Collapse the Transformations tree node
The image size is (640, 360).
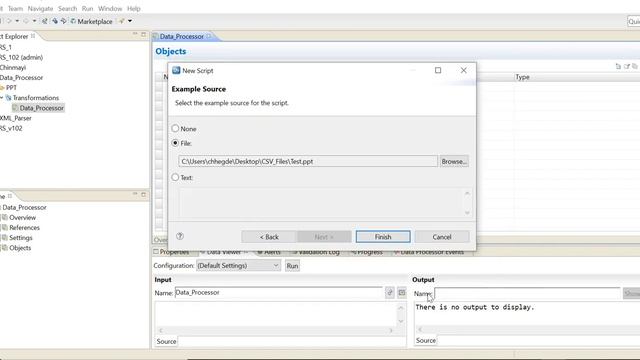(x=2, y=98)
